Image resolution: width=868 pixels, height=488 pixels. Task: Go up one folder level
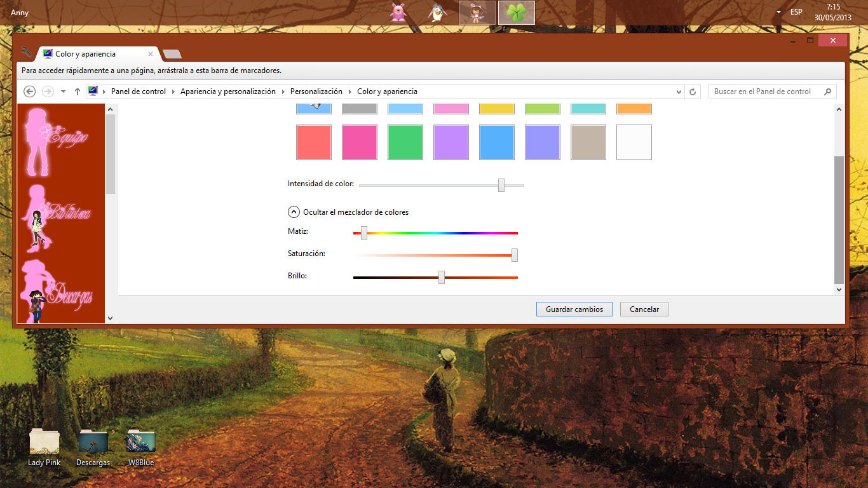(x=78, y=91)
